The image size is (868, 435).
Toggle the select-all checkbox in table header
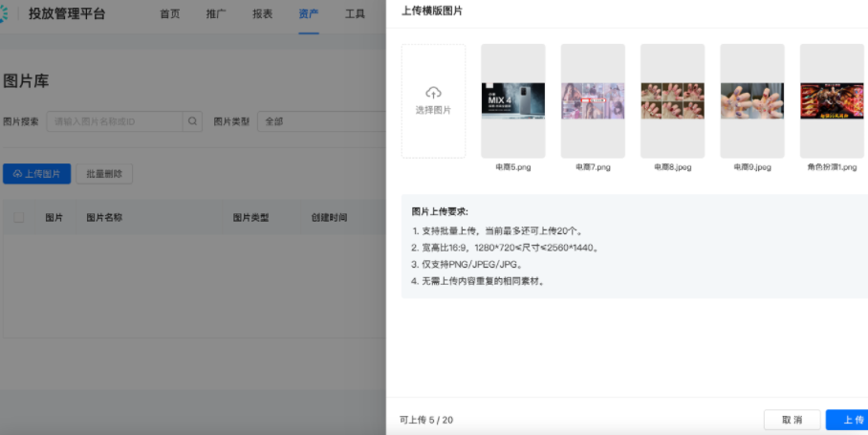pyautogui.click(x=19, y=218)
